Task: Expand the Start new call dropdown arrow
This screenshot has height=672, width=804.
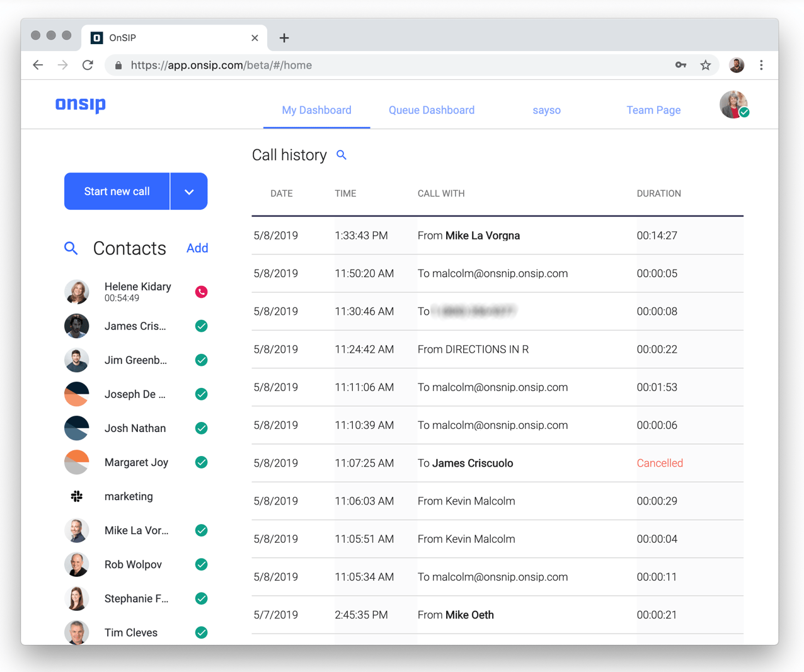Action: [189, 191]
